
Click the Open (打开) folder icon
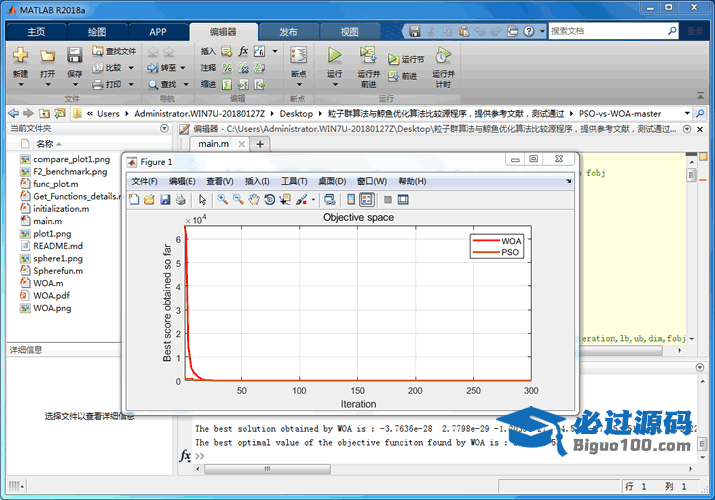(47, 56)
